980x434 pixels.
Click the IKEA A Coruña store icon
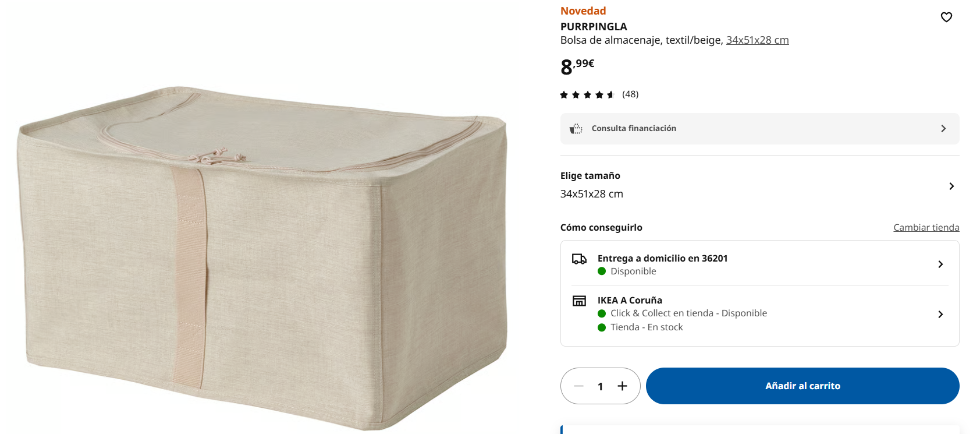[x=579, y=301]
